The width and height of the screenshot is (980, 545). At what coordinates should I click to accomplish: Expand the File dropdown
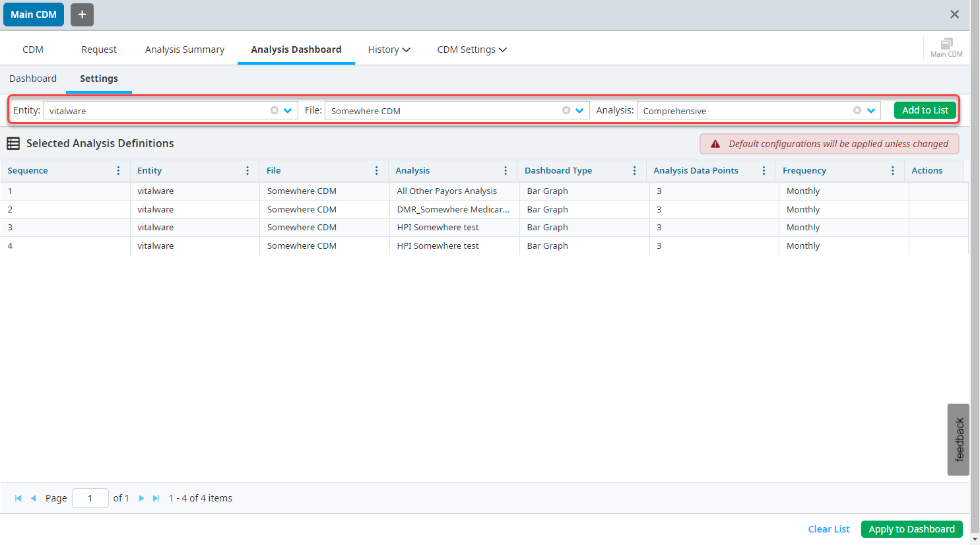[x=579, y=111]
